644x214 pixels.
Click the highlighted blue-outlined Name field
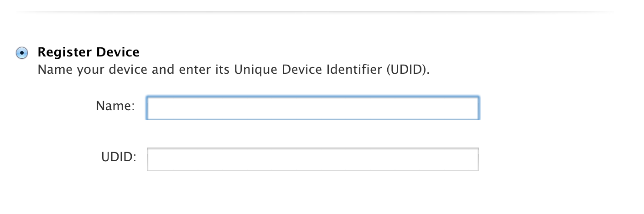[312, 108]
